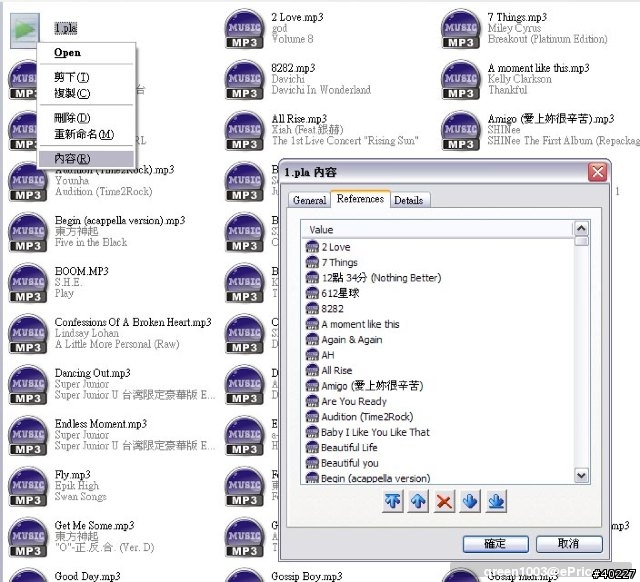640x582 pixels.
Task: Click the move-to-top arrow button
Action: [393, 501]
